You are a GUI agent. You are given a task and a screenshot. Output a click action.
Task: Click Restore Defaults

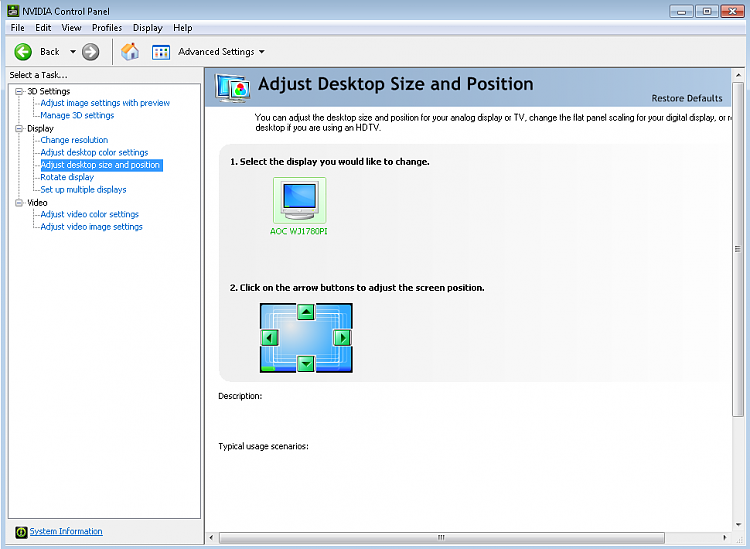tap(687, 98)
